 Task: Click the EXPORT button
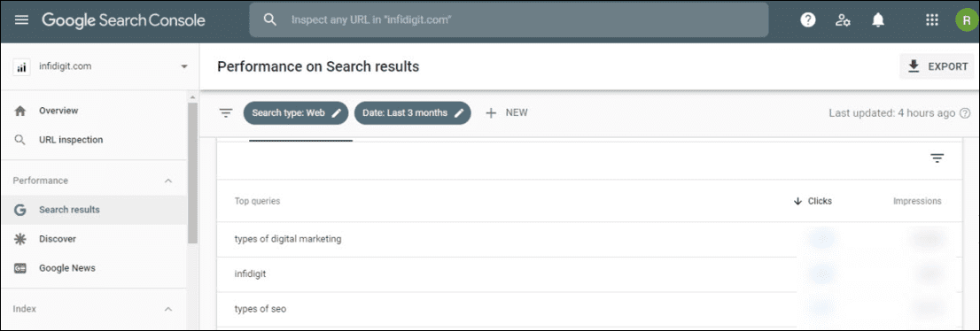click(x=937, y=66)
